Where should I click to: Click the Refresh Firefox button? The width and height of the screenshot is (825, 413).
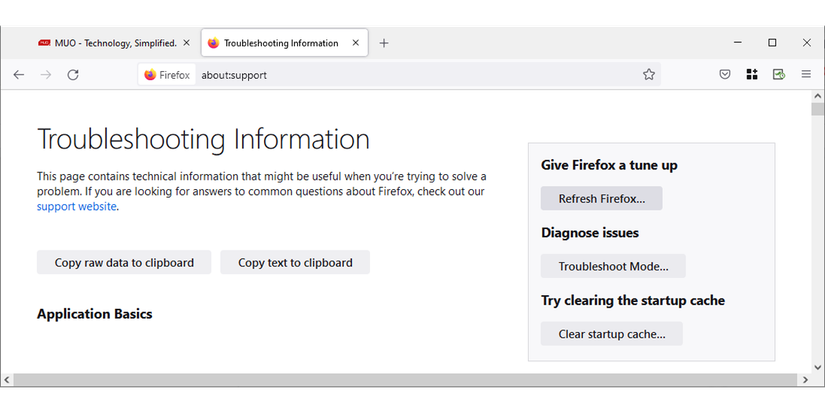(x=601, y=198)
